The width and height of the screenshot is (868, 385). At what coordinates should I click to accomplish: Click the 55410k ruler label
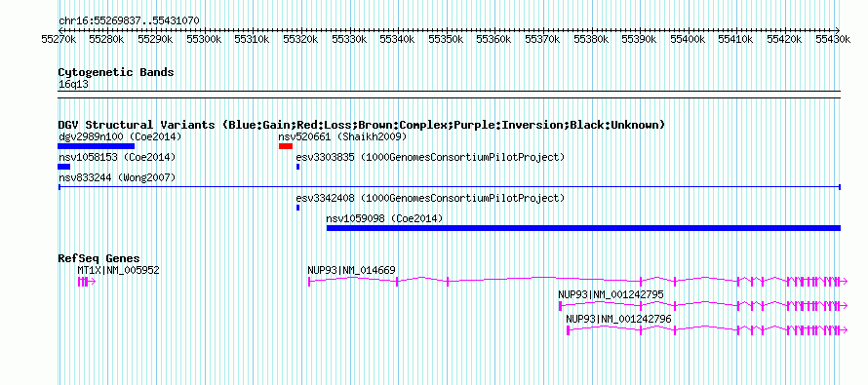(735, 39)
